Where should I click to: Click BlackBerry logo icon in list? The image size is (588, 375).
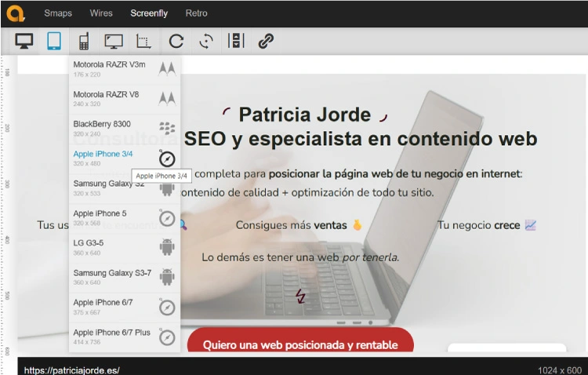coord(167,128)
